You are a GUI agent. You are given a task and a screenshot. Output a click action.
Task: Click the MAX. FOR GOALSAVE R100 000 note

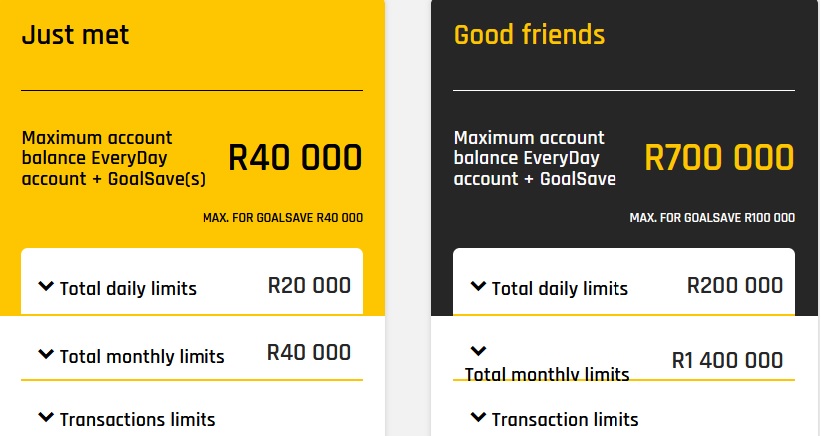coord(712,218)
